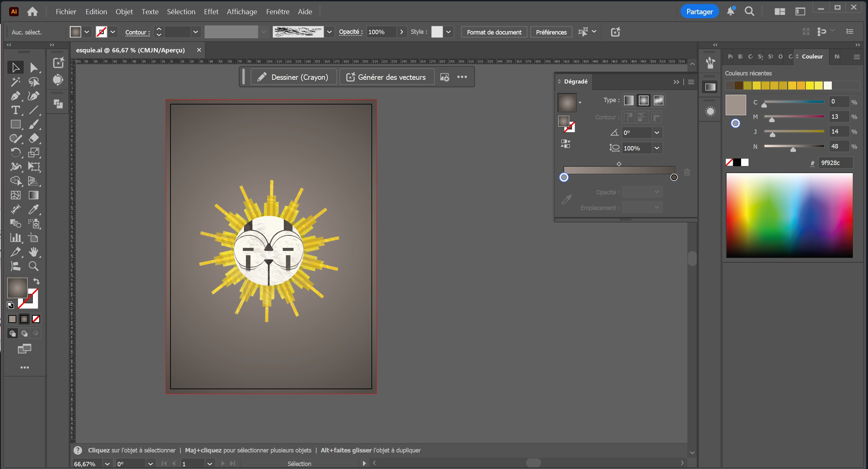The image size is (868, 469).
Task: Click the reverse gradient icon
Action: (x=565, y=144)
